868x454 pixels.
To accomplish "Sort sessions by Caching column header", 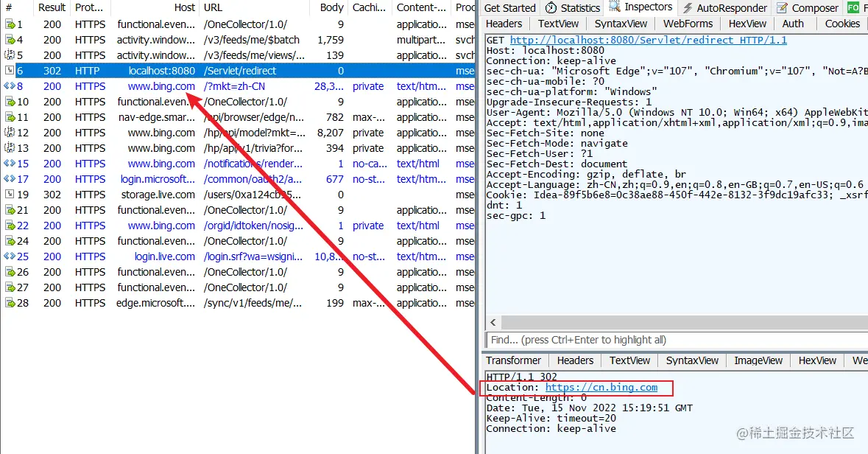I will (x=369, y=8).
